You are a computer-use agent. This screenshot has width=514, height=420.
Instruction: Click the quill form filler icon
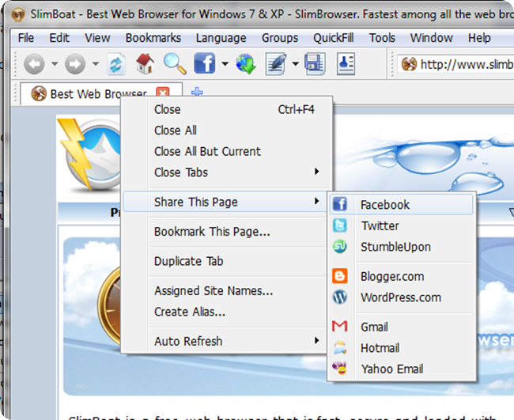276,63
